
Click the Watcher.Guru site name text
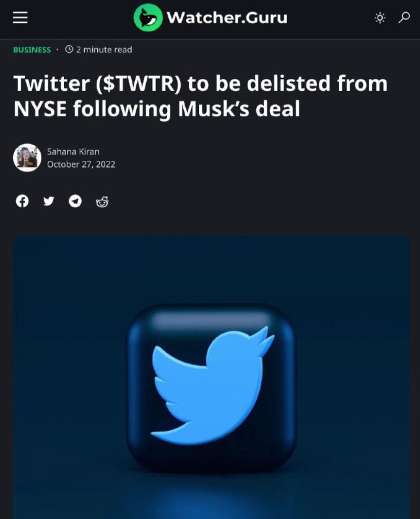(x=227, y=18)
